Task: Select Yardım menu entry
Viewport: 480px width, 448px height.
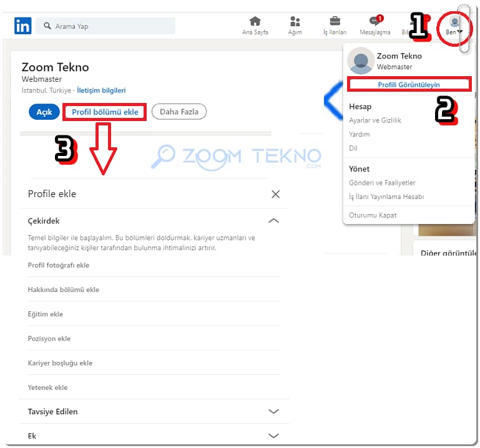Action: coord(359,134)
